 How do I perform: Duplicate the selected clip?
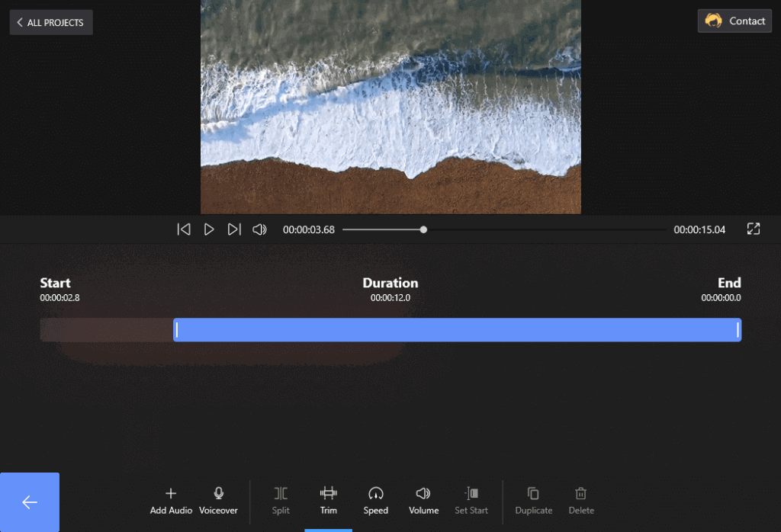coord(533,501)
